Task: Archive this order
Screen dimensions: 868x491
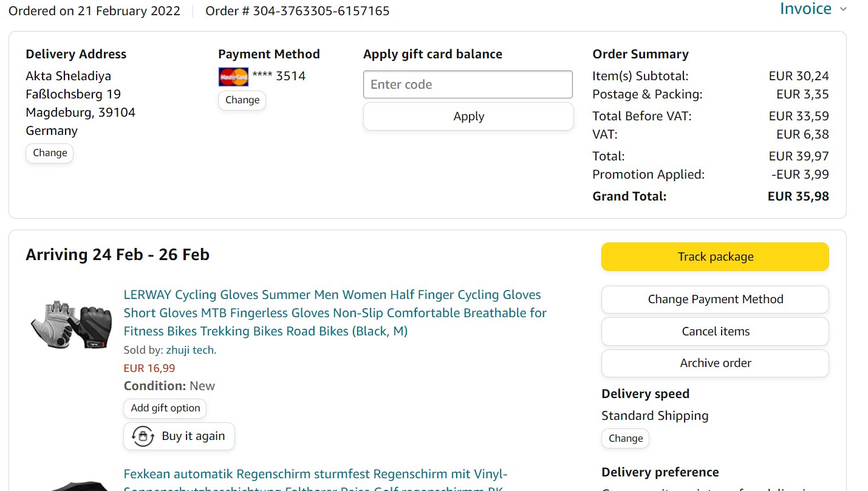Action: coord(715,363)
